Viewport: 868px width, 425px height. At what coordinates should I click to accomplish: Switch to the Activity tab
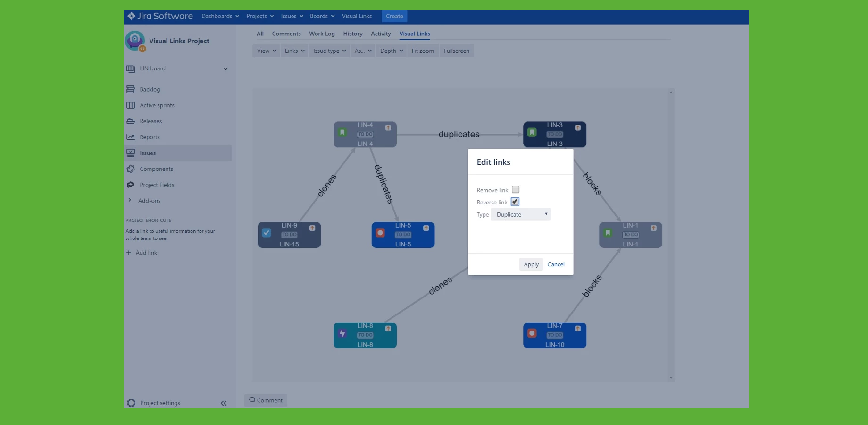[381, 34]
